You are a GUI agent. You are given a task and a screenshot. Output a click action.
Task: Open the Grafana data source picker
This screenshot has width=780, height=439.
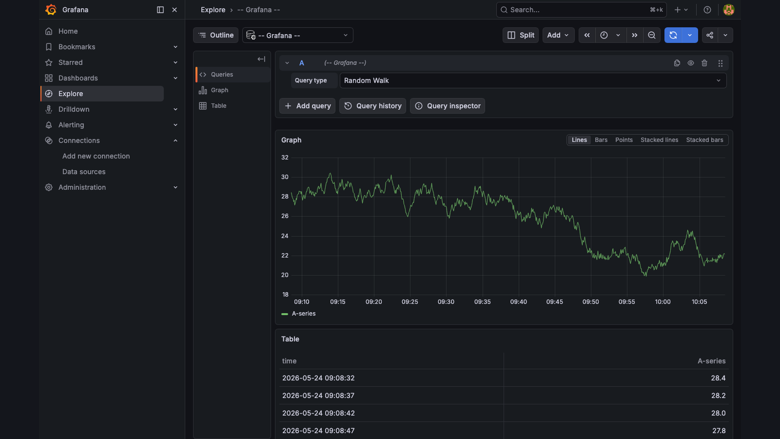(x=297, y=35)
